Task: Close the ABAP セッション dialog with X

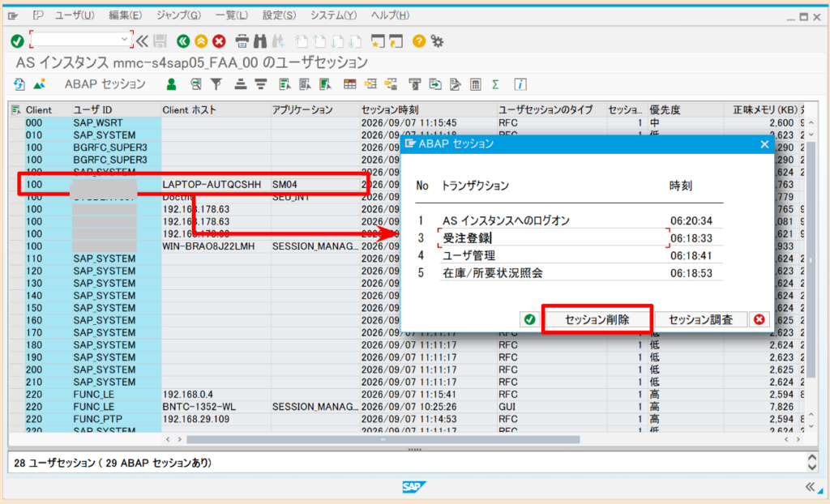Action: [x=764, y=144]
